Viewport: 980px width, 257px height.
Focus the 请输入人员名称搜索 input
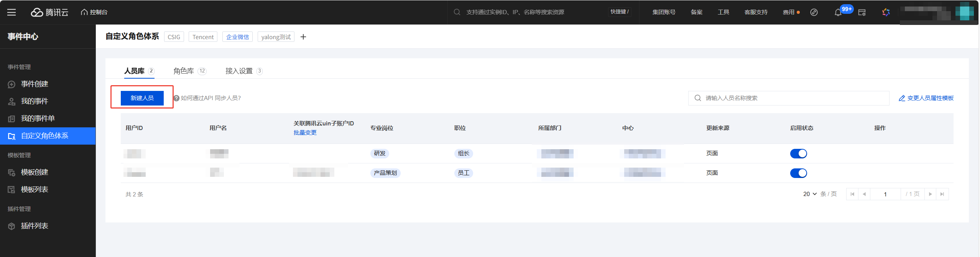[789, 98]
